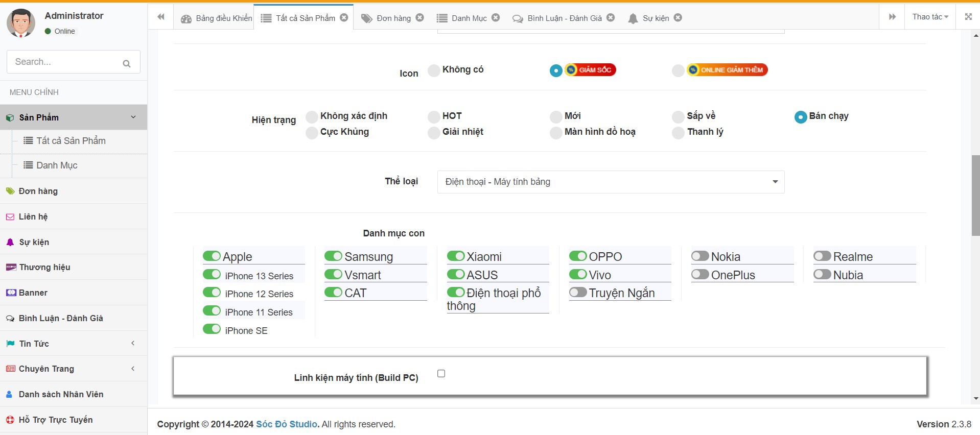The width and height of the screenshot is (980, 435).
Task: Select the HOT status radio
Action: point(434,117)
